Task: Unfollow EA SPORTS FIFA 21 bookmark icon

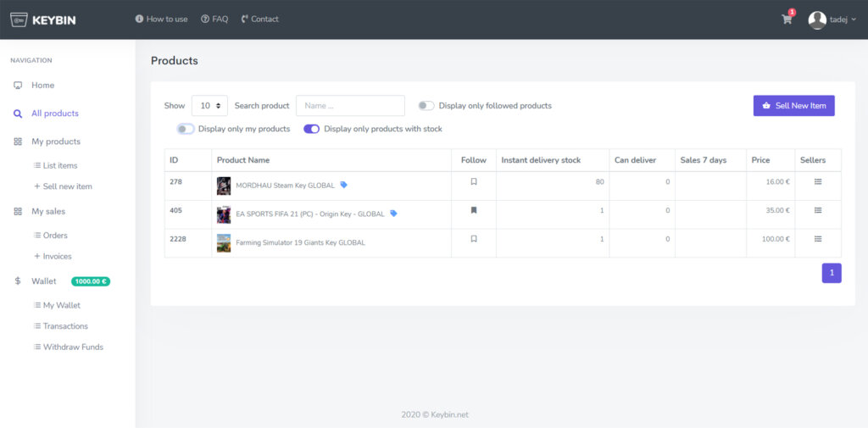Action: click(473, 210)
